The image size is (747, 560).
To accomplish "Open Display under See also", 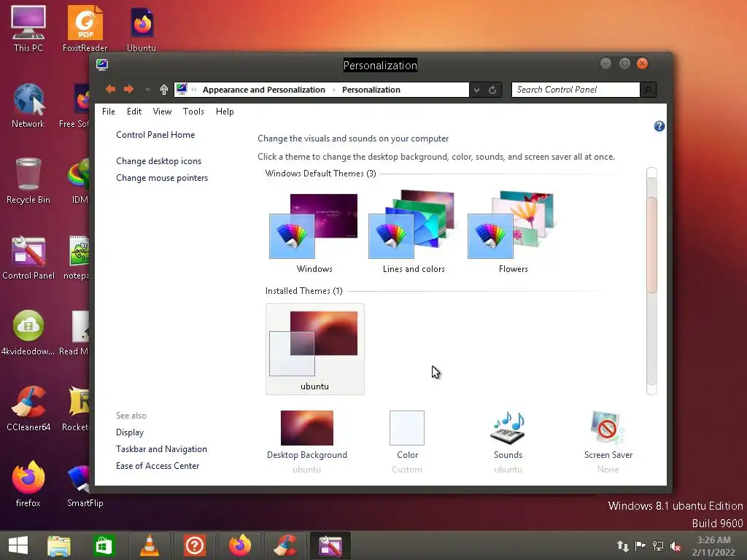I will coord(130,432).
